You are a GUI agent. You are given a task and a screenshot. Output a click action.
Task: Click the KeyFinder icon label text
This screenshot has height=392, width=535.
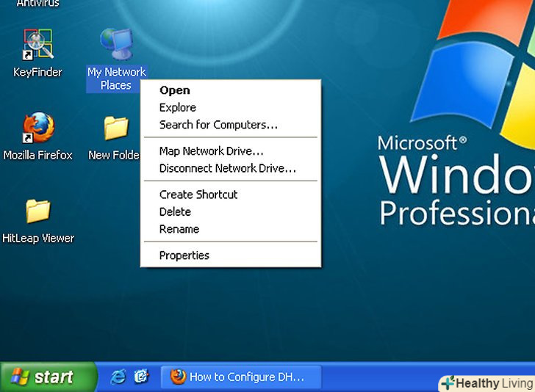click(x=37, y=72)
